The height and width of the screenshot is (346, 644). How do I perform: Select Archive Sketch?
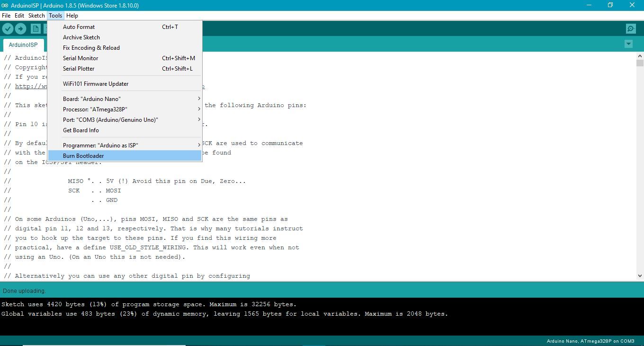point(81,37)
